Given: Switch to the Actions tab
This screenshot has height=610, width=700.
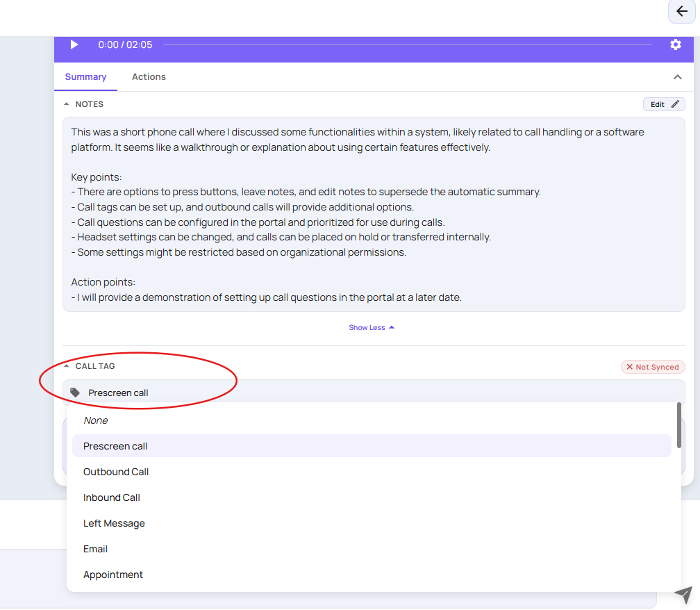Looking at the screenshot, I should coord(149,77).
